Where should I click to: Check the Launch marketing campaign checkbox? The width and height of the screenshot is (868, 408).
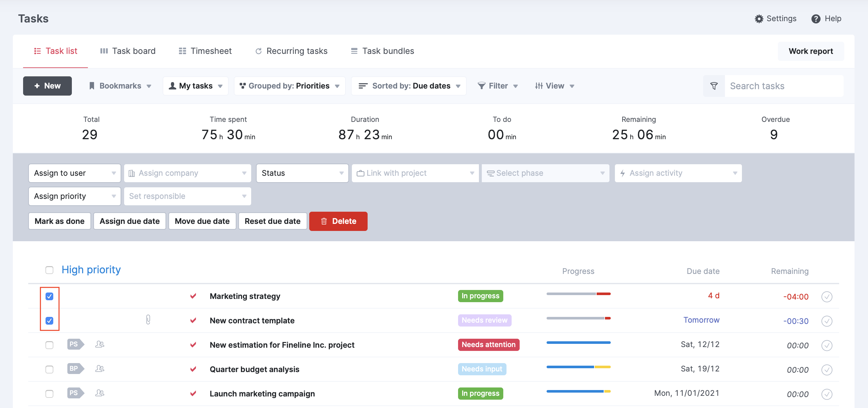[x=49, y=394]
